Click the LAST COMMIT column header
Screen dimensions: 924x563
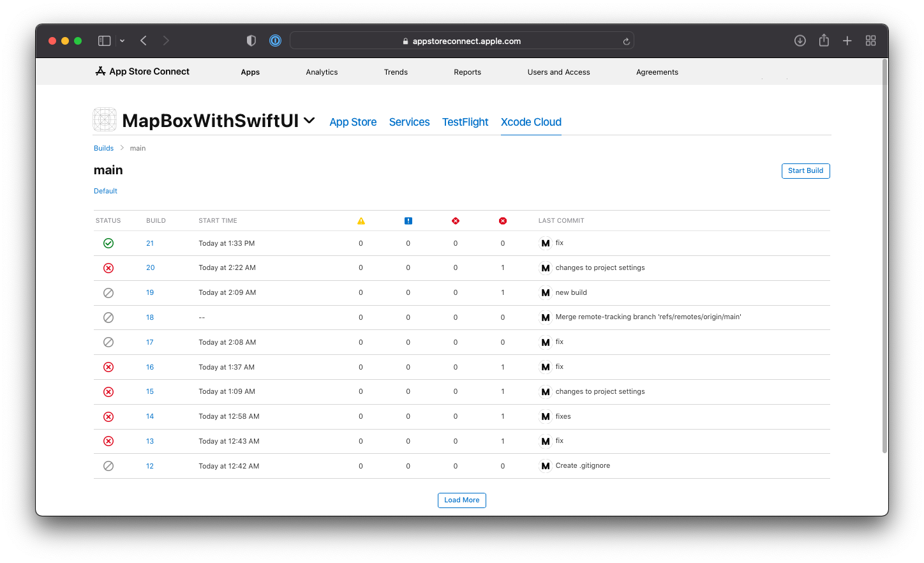[x=561, y=221]
